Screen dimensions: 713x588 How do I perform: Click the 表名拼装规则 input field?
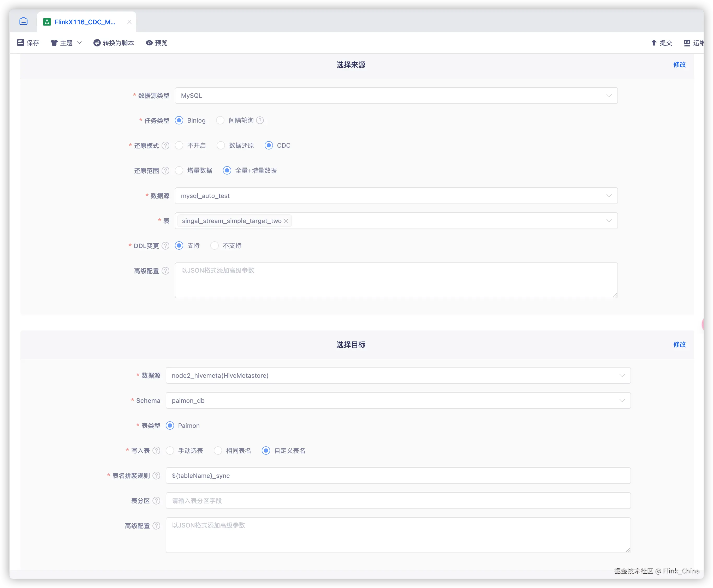point(398,476)
